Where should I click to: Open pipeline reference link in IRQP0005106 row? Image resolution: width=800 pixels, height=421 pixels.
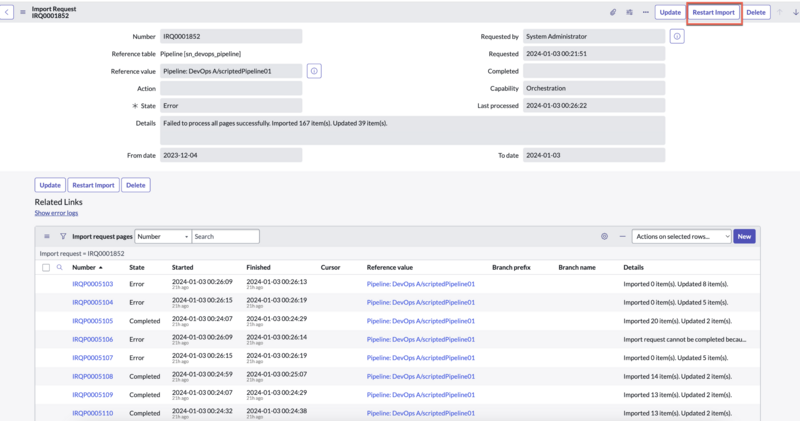pos(420,339)
